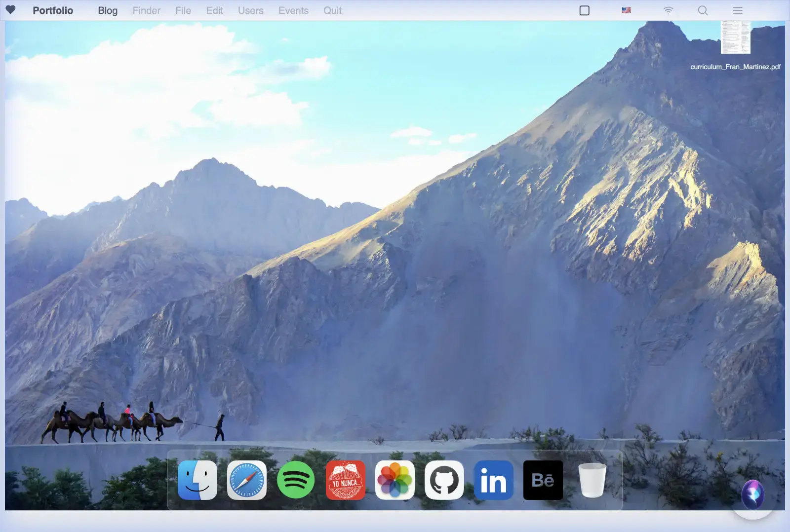This screenshot has width=790, height=532.
Task: Select the Quit menu item
Action: click(x=332, y=10)
